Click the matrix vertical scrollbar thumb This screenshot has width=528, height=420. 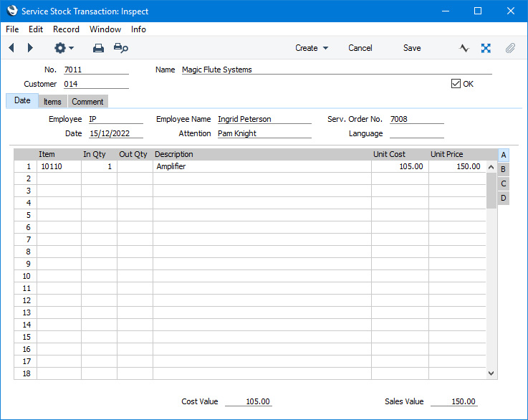491,191
